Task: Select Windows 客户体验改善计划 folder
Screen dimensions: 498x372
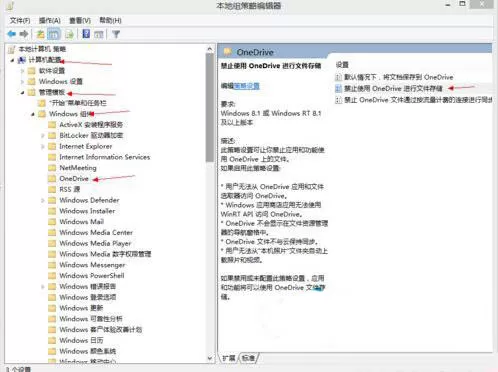Action: [x=100, y=330]
